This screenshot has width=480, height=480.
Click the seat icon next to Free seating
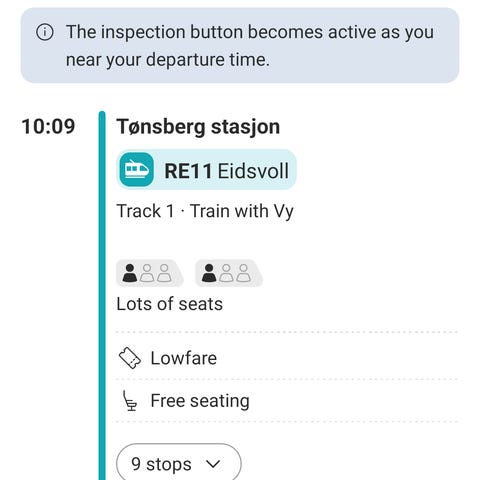[x=130, y=401]
